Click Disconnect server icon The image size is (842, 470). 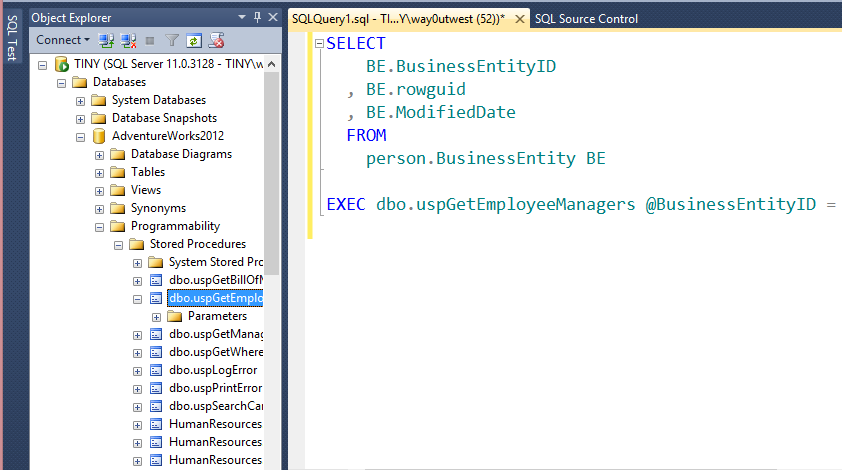click(x=128, y=40)
